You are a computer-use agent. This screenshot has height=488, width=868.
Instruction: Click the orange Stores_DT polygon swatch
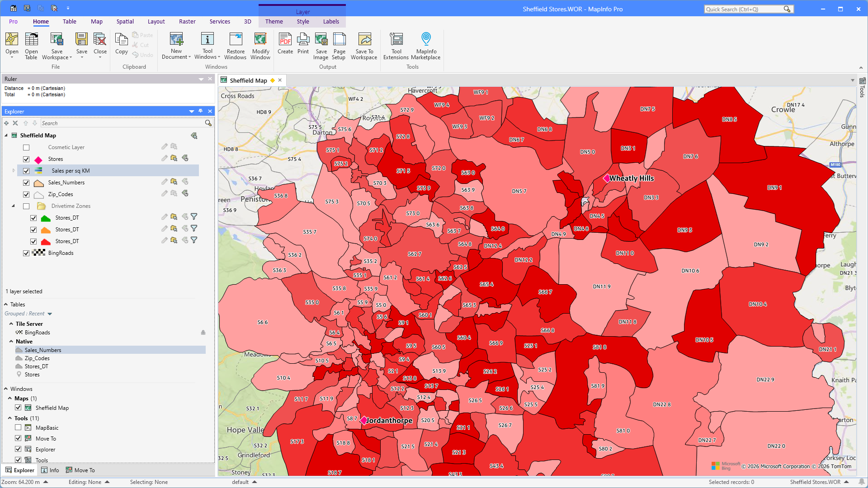pyautogui.click(x=46, y=230)
